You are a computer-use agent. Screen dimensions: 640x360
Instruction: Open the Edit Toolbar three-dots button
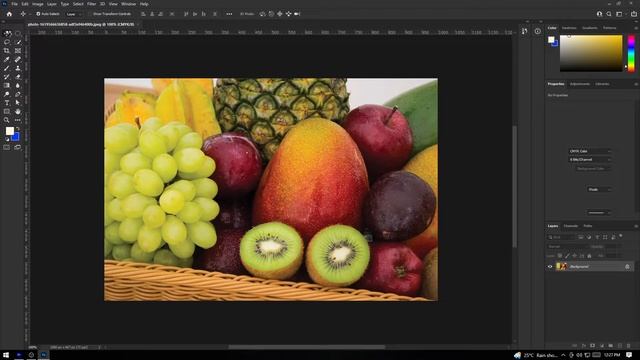pos(18,120)
